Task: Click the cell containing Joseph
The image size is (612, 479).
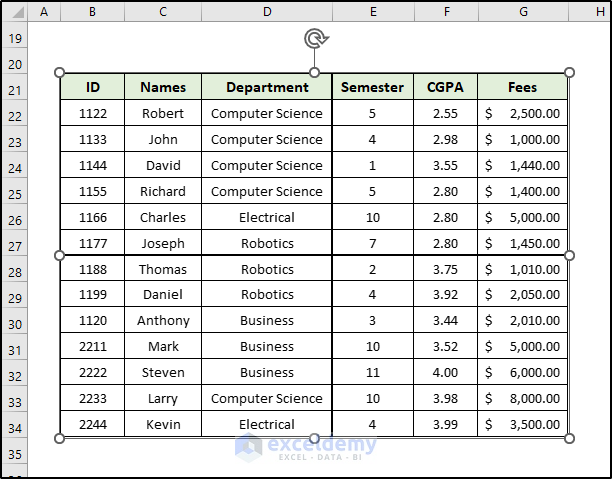Action: click(x=163, y=243)
